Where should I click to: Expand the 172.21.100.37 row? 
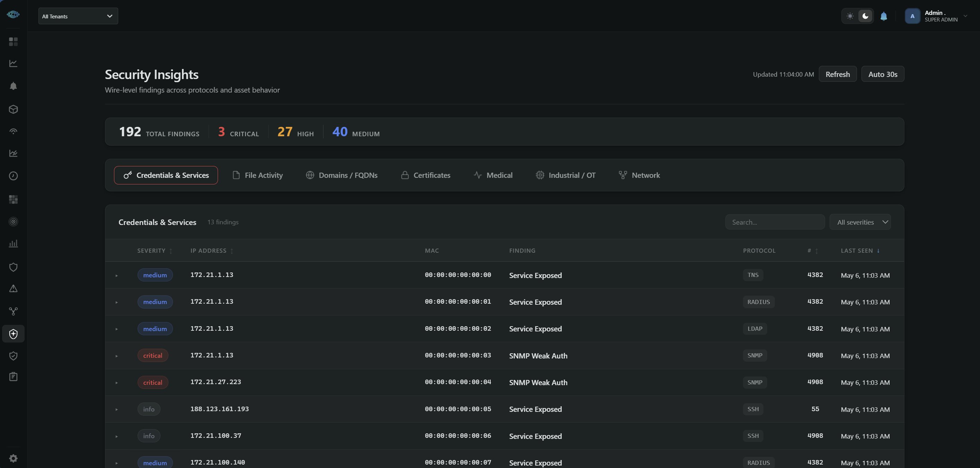pyautogui.click(x=116, y=436)
